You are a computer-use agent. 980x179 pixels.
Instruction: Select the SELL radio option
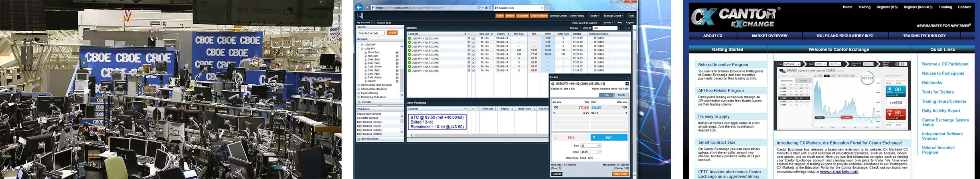[556, 138]
